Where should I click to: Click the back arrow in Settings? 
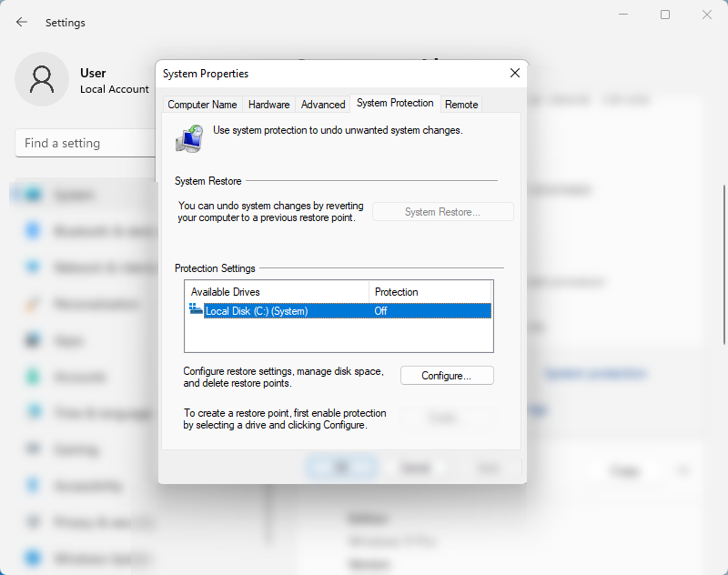[21, 22]
